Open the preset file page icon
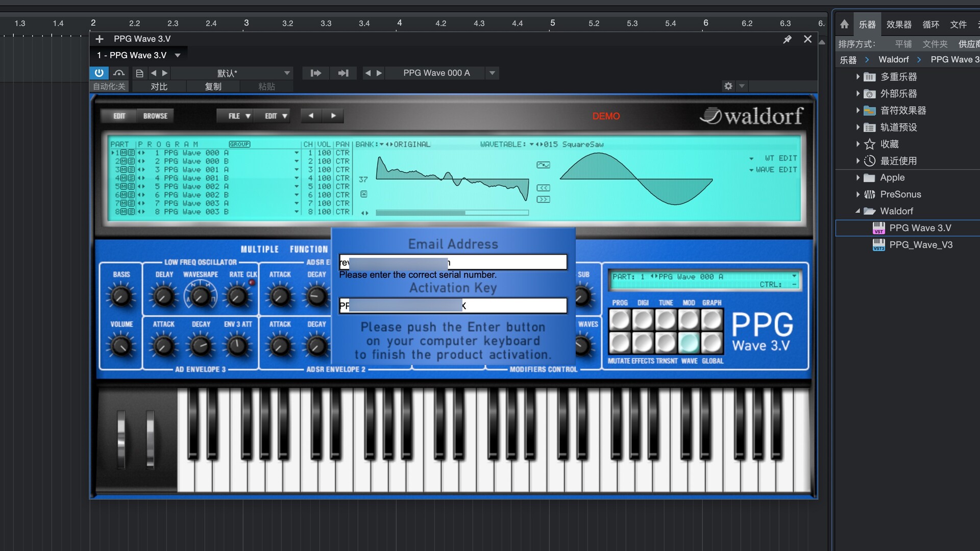The image size is (980, 551). (139, 73)
